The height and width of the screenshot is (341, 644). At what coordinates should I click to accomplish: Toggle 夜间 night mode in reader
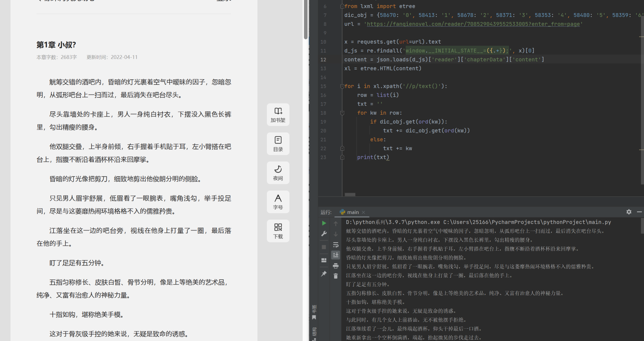tap(278, 173)
